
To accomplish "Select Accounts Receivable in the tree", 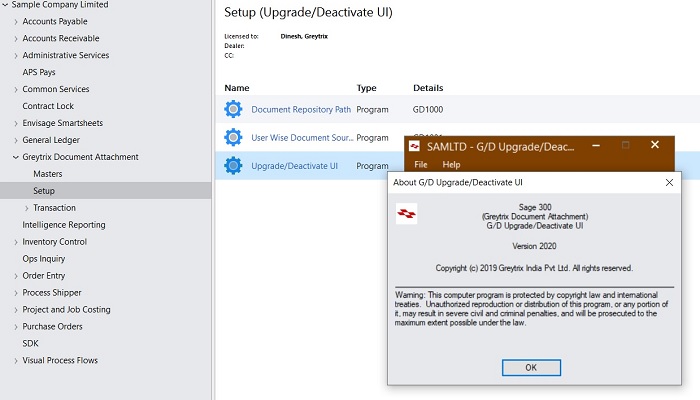I will click(x=61, y=38).
